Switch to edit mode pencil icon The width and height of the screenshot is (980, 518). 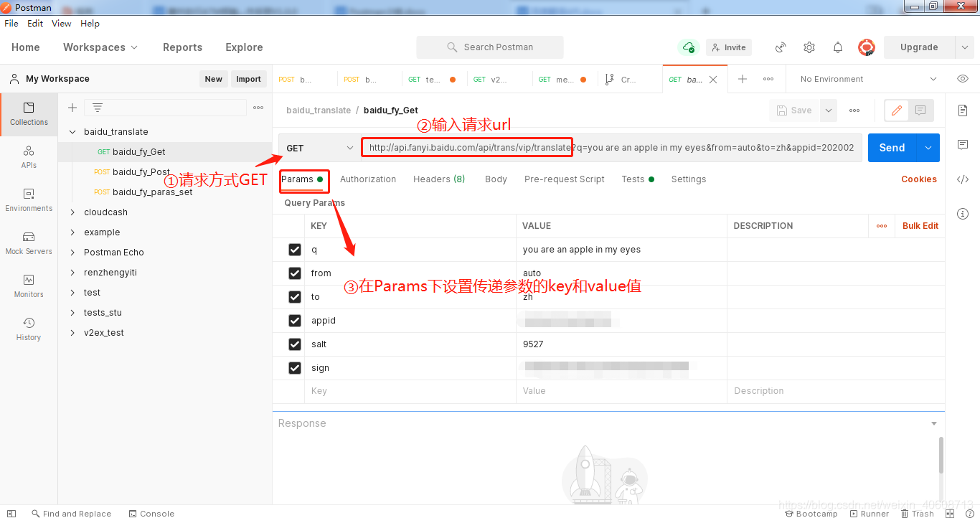(x=897, y=110)
